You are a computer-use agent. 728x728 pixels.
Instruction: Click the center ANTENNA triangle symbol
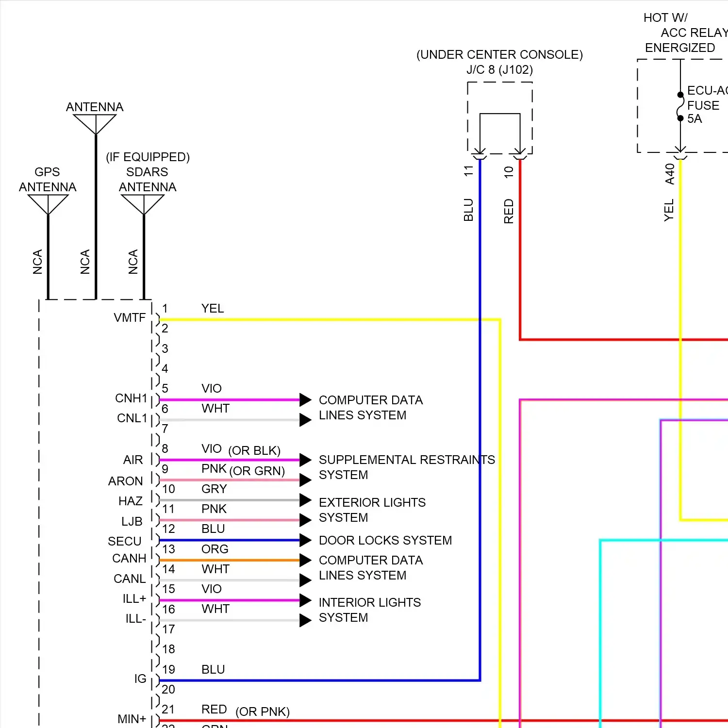pos(95,124)
